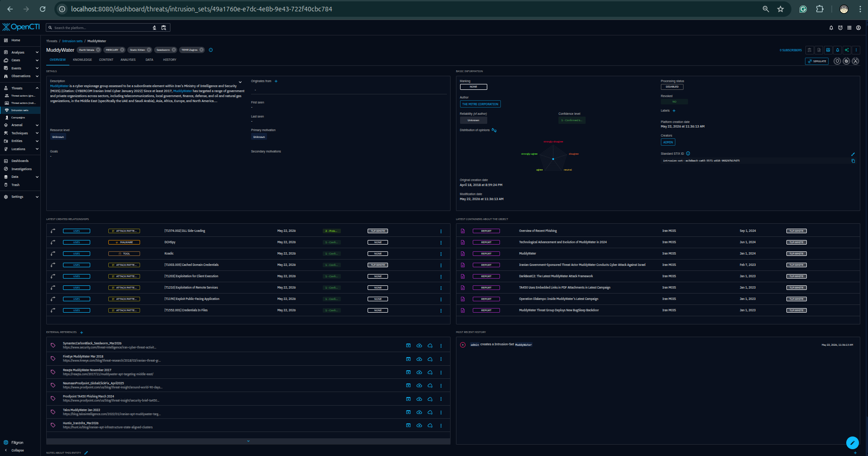Open kebab menu for Talos MuddyWater Jan 2022

[x=441, y=412]
